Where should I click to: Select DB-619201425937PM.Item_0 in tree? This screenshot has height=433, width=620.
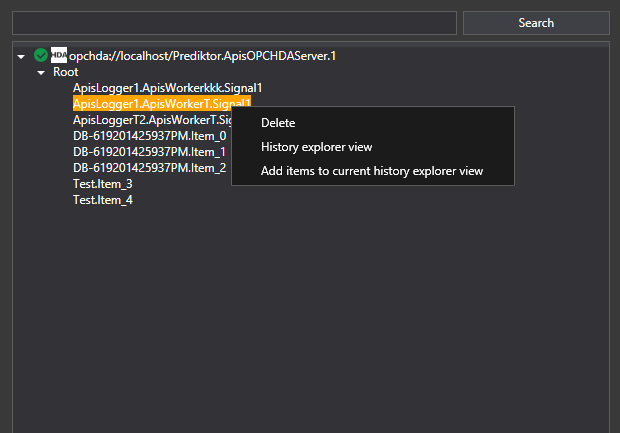coord(149,136)
